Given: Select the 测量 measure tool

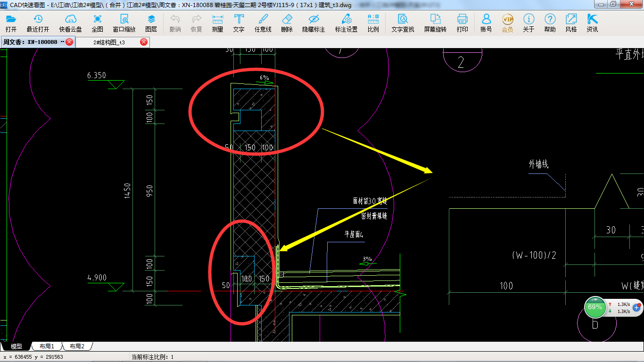Looking at the screenshot, I should pyautogui.click(x=218, y=23).
